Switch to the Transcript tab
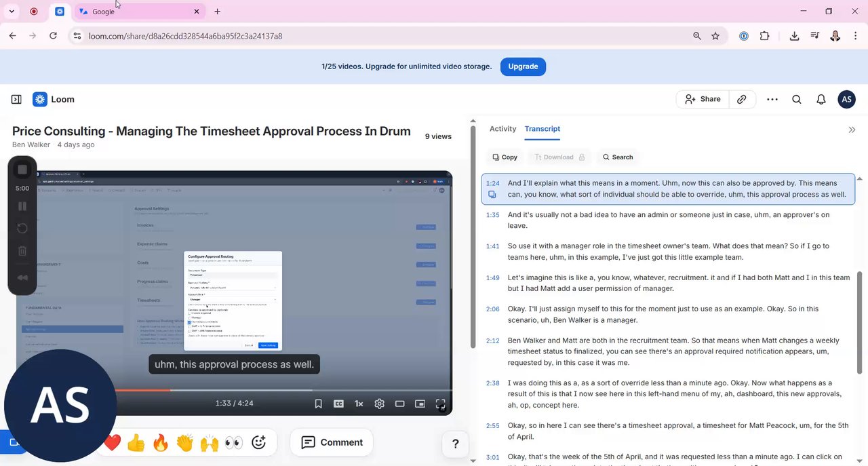The width and height of the screenshot is (868, 466). tap(542, 129)
